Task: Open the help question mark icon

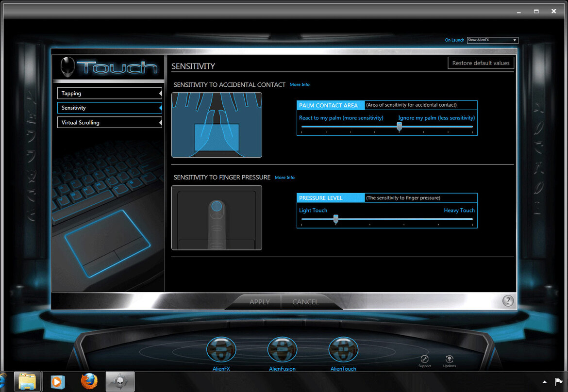Action: pyautogui.click(x=508, y=301)
